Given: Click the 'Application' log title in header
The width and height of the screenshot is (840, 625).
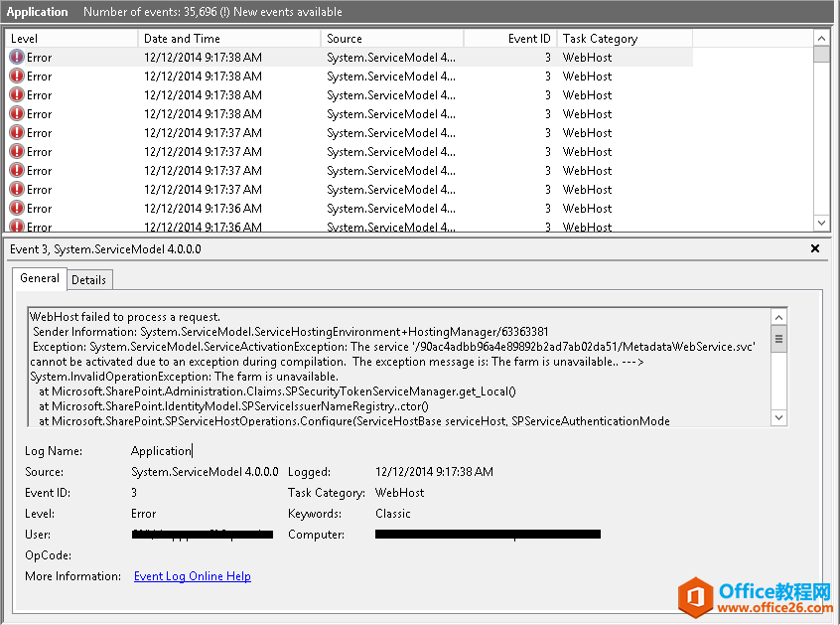Looking at the screenshot, I should [x=37, y=11].
